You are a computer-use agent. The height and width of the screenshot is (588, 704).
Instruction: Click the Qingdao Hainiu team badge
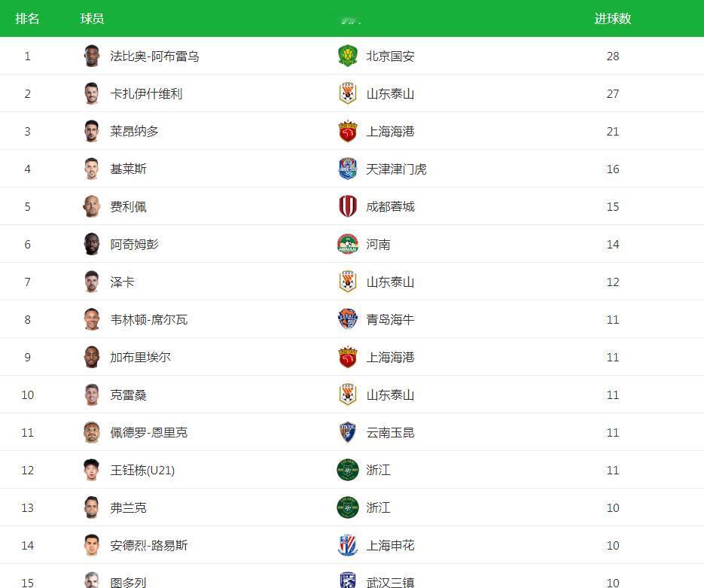coord(347,319)
